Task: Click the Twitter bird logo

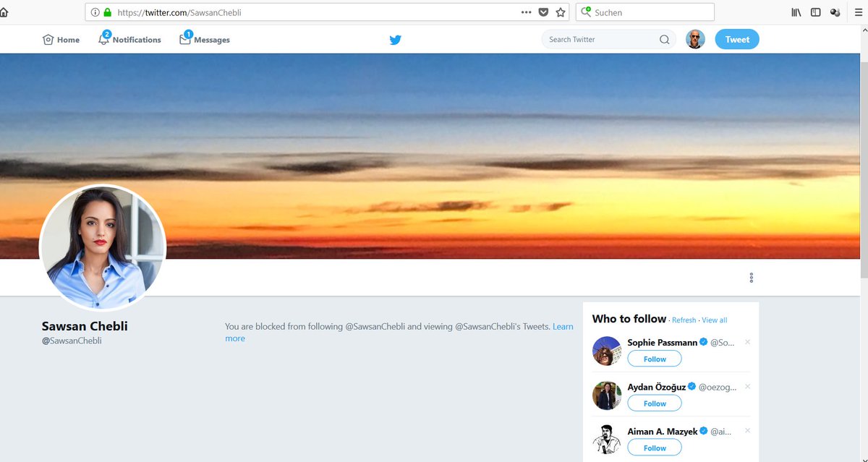Action: tap(395, 40)
